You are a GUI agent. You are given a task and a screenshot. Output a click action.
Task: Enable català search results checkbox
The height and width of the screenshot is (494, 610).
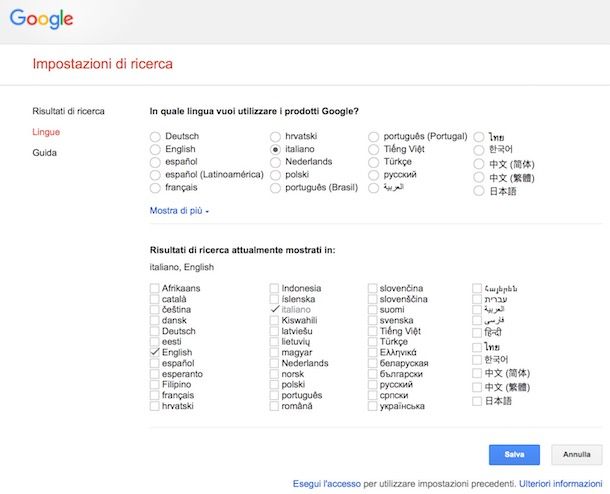click(154, 299)
